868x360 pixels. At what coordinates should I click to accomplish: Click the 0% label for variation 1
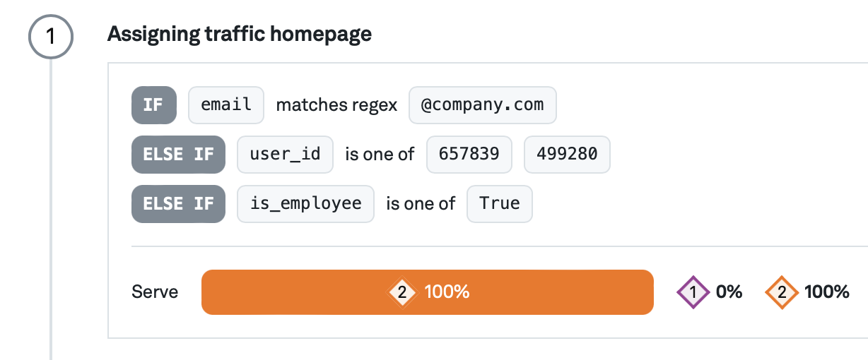(x=729, y=292)
